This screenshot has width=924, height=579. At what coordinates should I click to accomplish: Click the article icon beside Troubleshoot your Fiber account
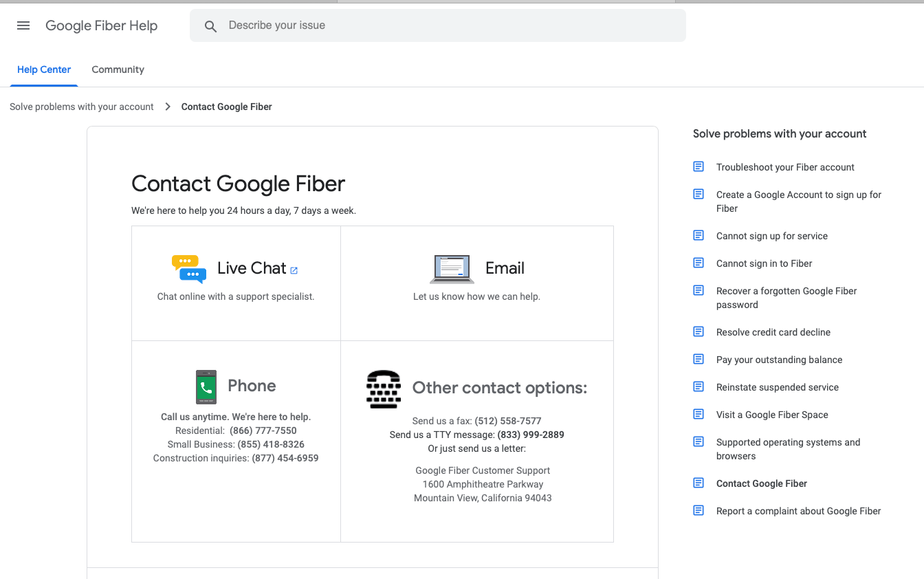click(x=698, y=167)
